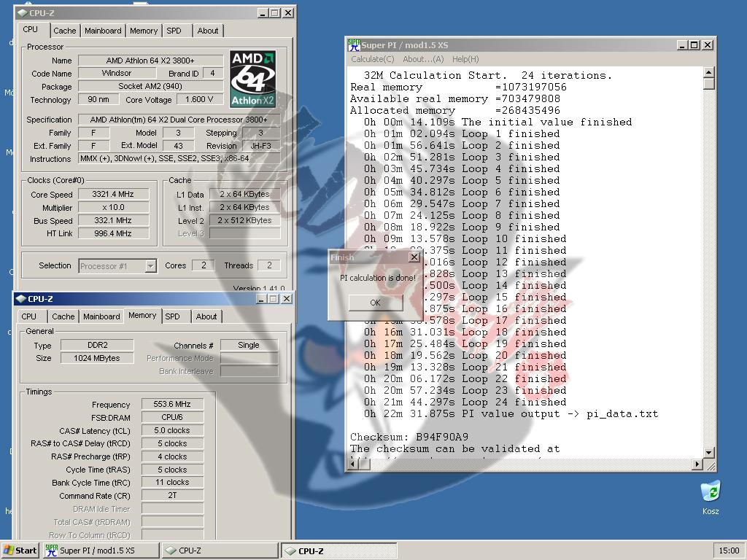This screenshot has height=560, width=747.
Task: Click the Core Speed value 3321.4 MHz
Action: tap(113, 194)
